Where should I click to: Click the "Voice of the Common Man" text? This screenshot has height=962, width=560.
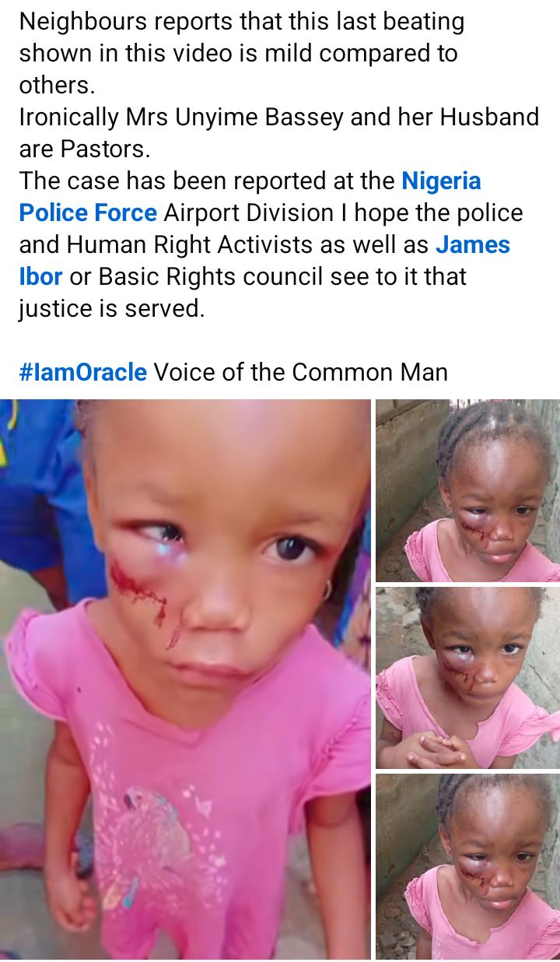(300, 372)
